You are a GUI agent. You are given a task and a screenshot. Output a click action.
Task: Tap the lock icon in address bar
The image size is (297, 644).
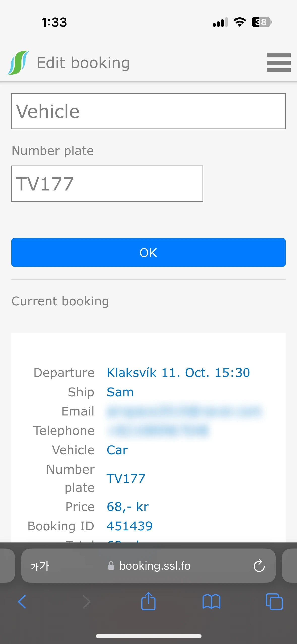(111, 566)
